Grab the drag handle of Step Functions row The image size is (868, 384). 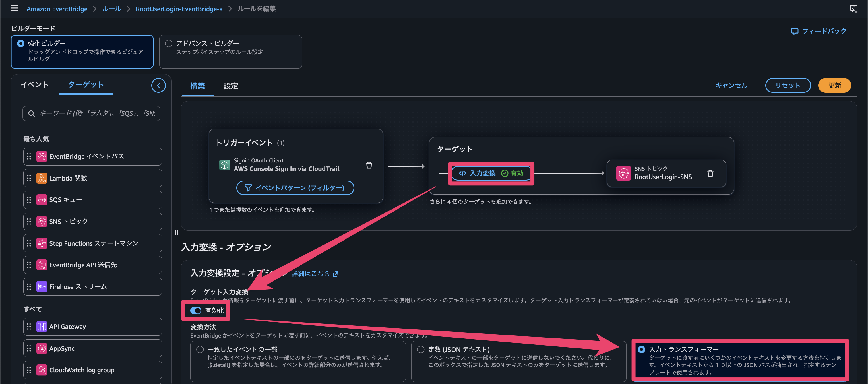click(29, 243)
